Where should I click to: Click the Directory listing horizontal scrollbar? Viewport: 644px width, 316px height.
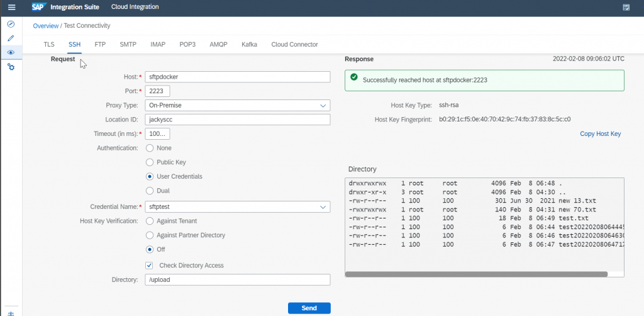tap(477, 274)
